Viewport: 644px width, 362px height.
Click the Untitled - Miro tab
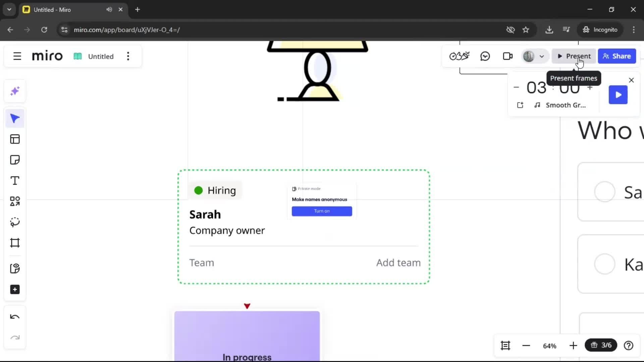click(x=73, y=9)
